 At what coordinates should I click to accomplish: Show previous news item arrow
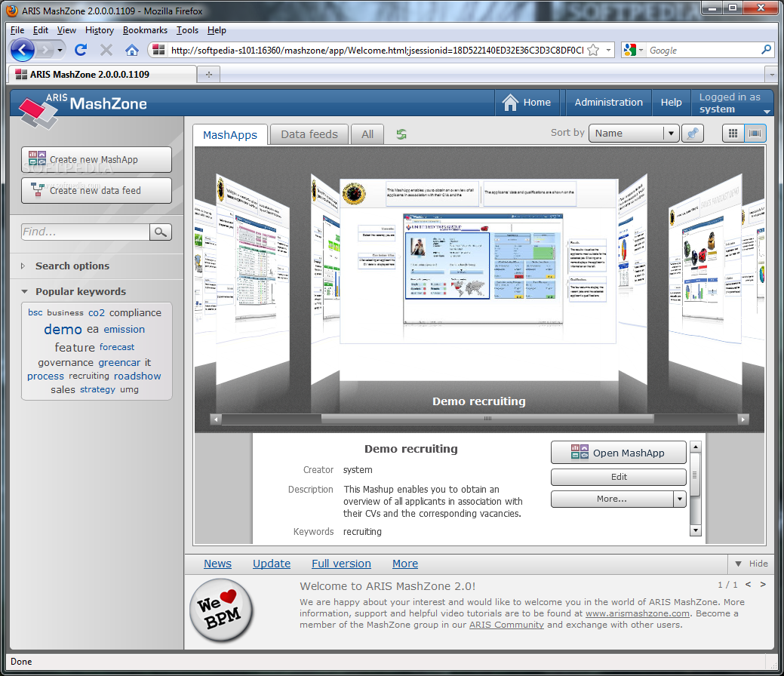click(748, 584)
